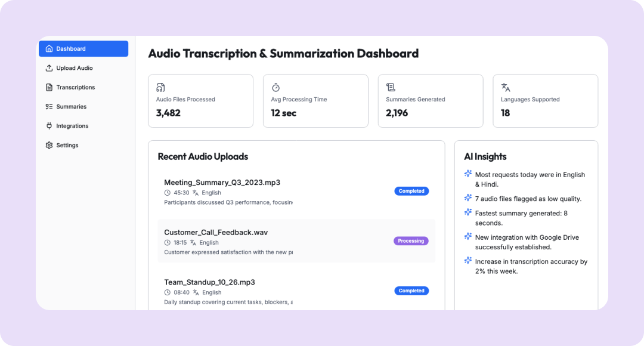Click the Integrations plug icon
This screenshot has height=346, width=644.
tap(49, 126)
